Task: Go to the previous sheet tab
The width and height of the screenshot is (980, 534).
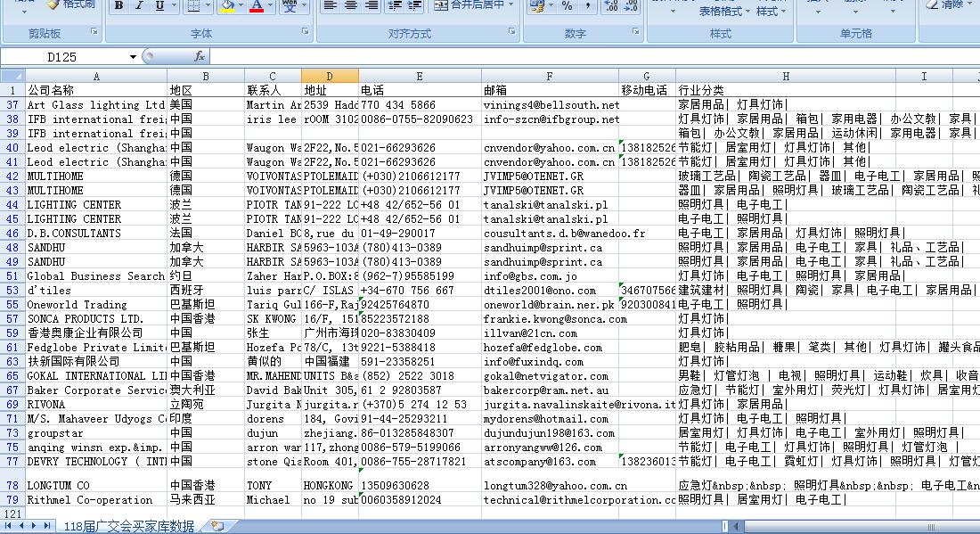Action: [x=21, y=526]
